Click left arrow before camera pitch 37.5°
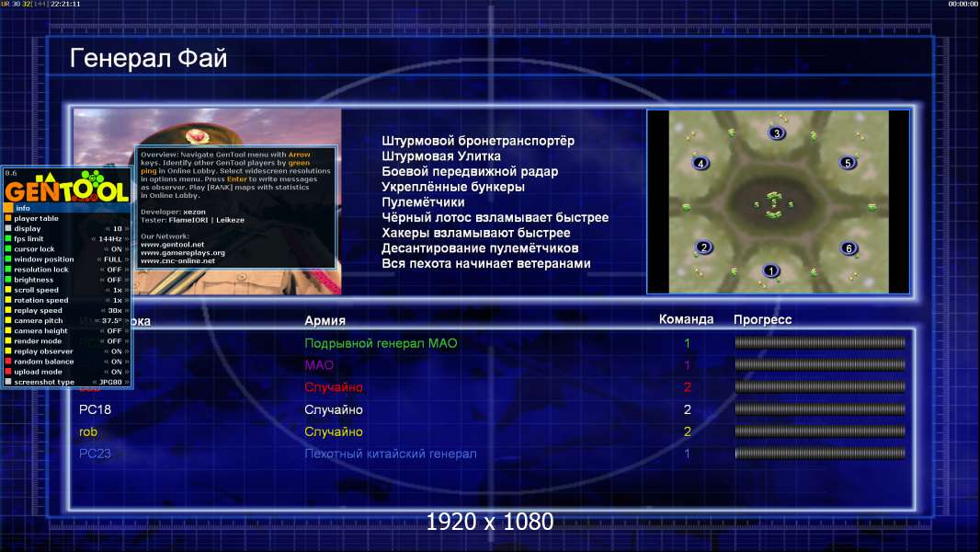 click(97, 321)
